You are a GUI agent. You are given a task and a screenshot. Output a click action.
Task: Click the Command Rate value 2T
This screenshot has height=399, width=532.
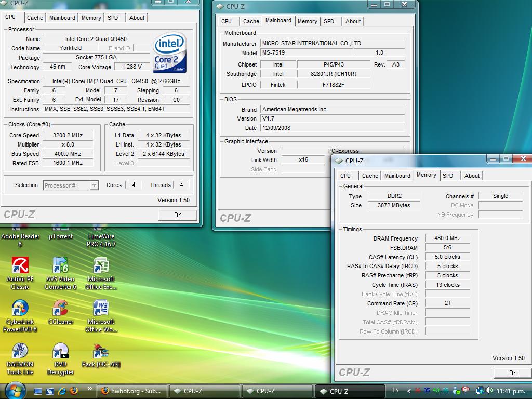pos(447,303)
